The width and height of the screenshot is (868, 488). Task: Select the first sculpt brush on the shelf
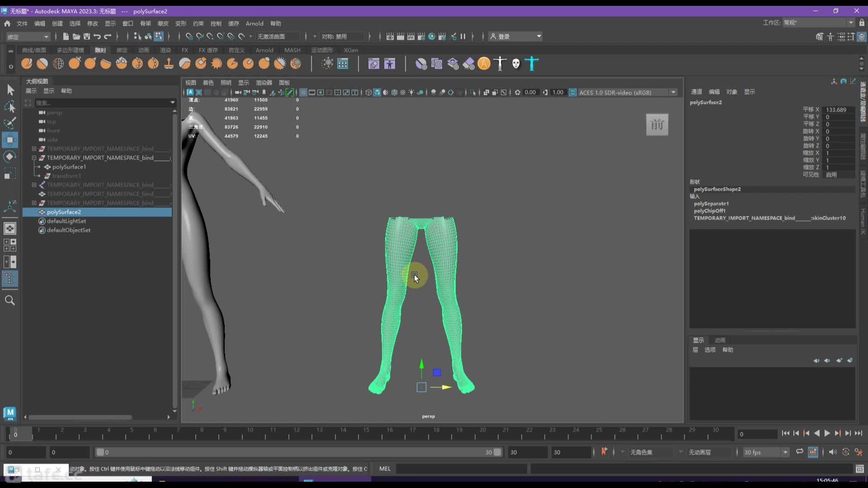click(x=27, y=64)
